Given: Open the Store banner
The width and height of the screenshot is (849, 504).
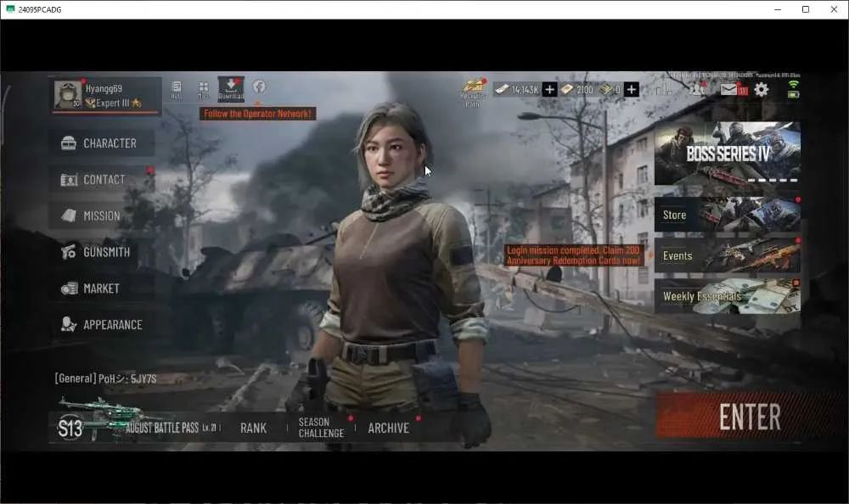Looking at the screenshot, I should 728,215.
